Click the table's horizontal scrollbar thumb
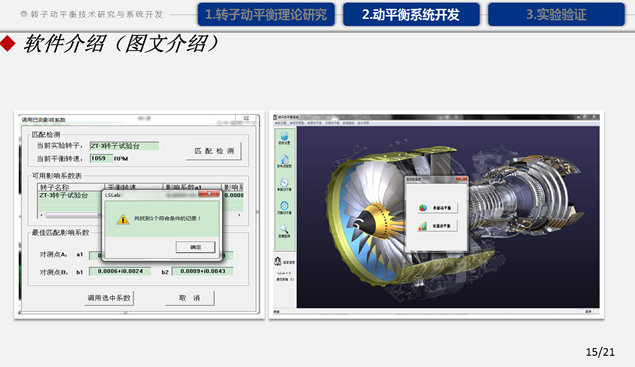Image resolution: width=635 pixels, height=367 pixels. (x=73, y=215)
